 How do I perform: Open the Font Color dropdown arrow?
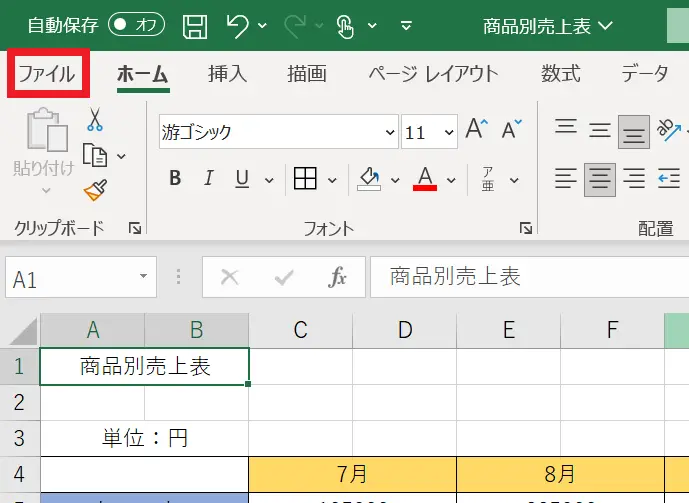pos(451,180)
